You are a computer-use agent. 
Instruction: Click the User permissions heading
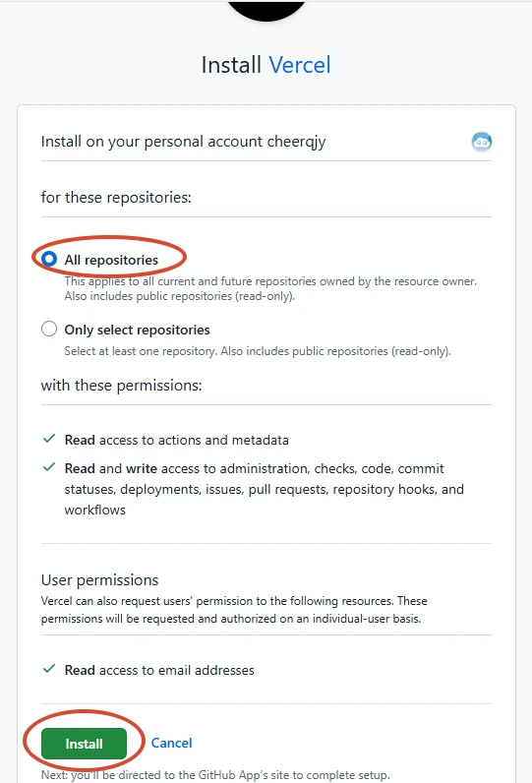coord(100,579)
